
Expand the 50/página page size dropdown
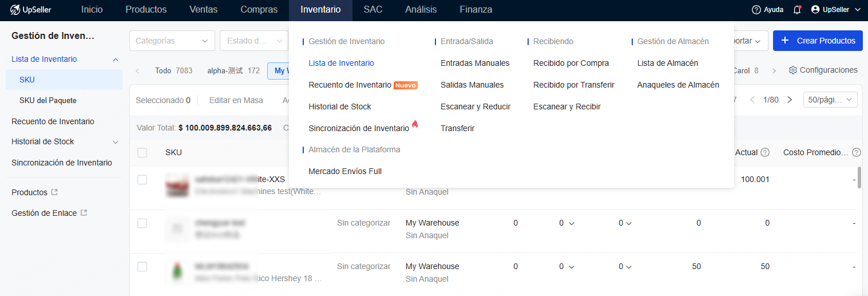click(830, 100)
